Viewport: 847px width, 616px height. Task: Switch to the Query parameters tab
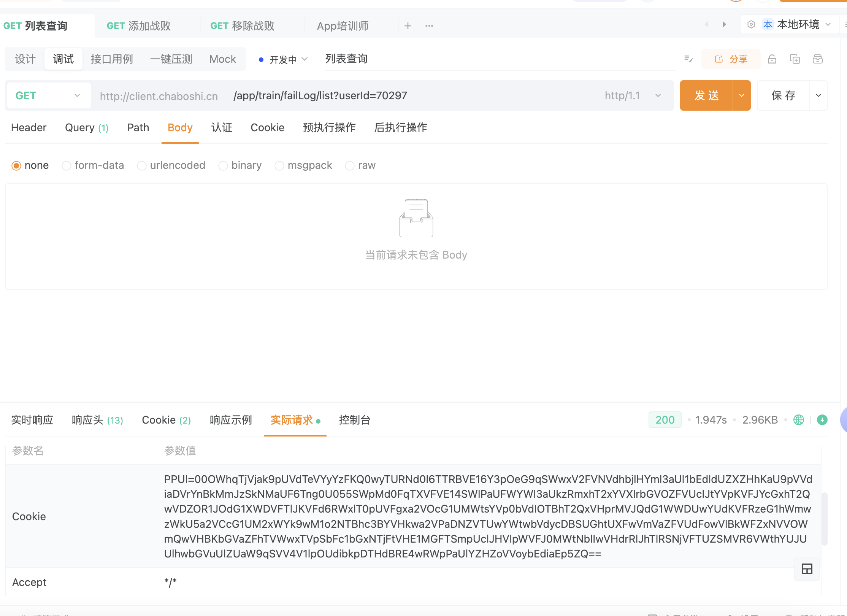[87, 128]
